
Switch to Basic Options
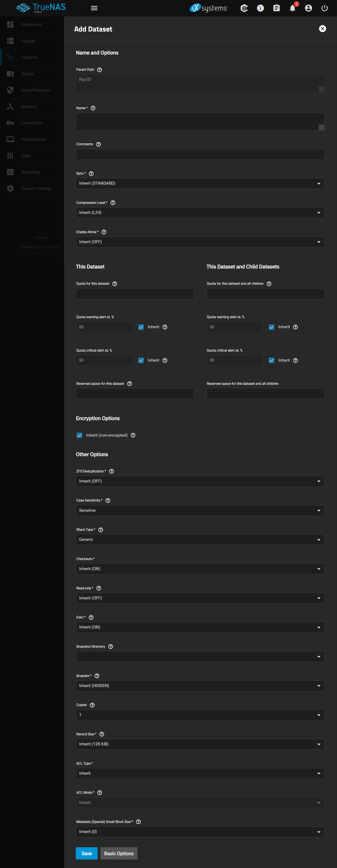pyautogui.click(x=119, y=854)
